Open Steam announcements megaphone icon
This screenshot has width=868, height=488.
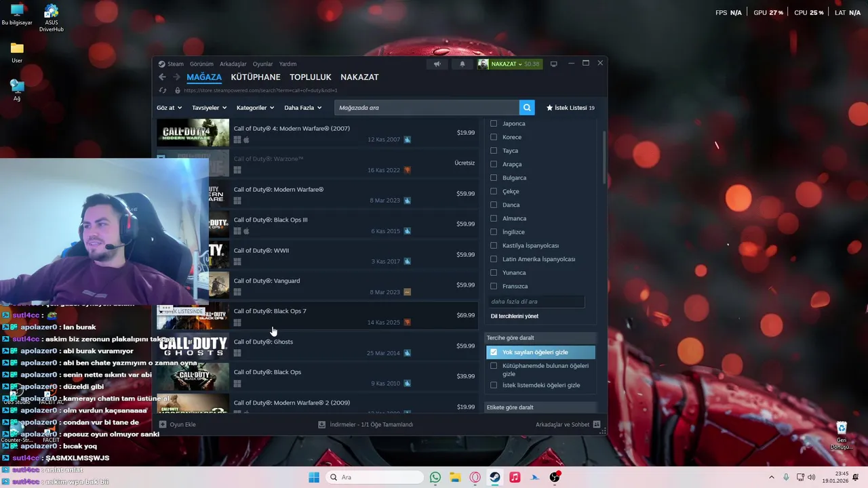(x=437, y=64)
